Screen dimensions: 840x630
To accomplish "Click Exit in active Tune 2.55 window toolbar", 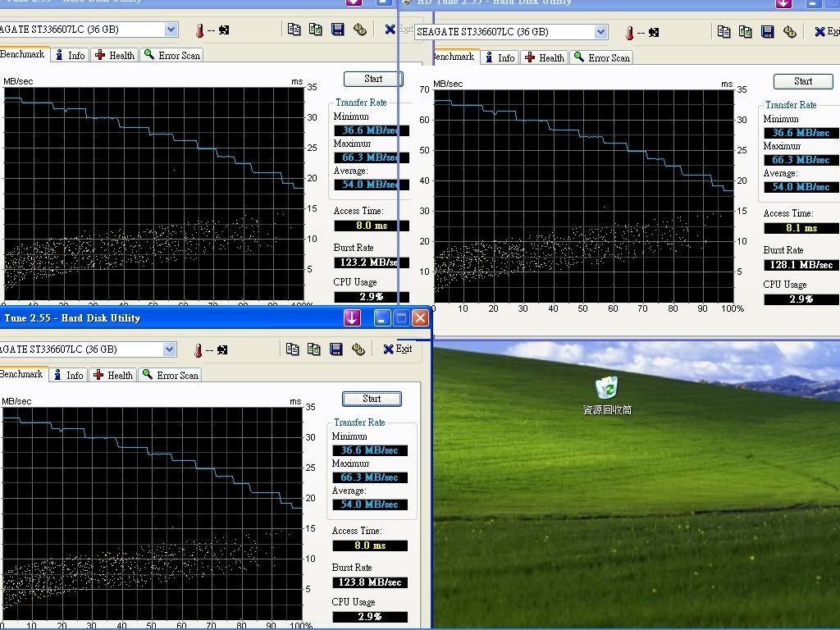I will (398, 349).
